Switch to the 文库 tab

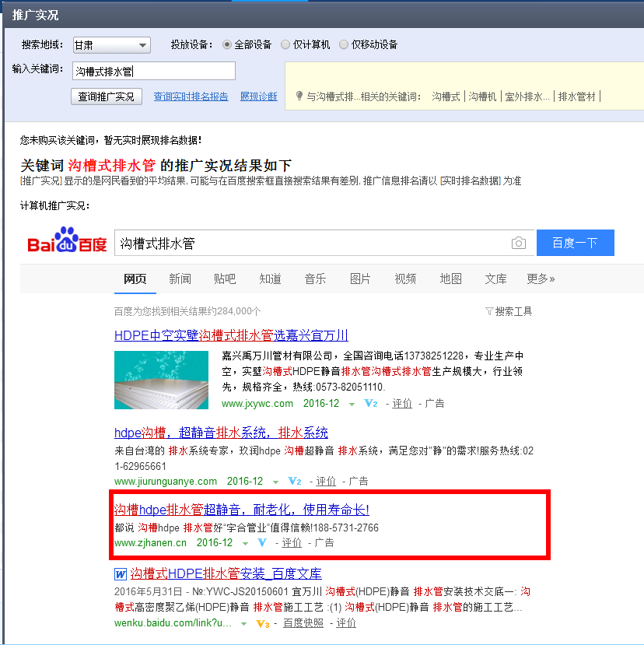pyautogui.click(x=495, y=279)
